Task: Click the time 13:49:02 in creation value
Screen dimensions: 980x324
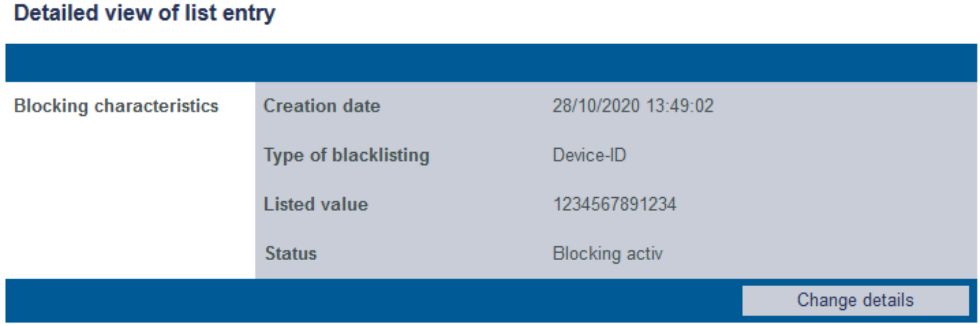Action: [x=680, y=106]
